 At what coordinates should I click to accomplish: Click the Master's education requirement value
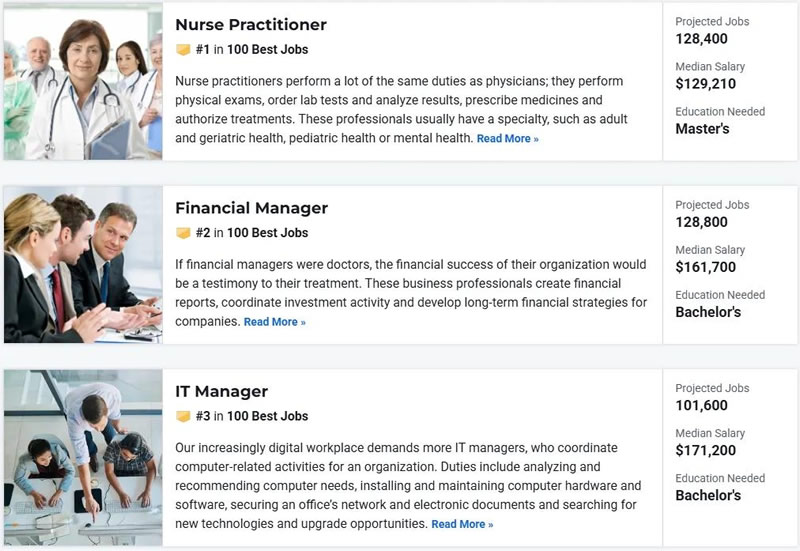point(702,129)
